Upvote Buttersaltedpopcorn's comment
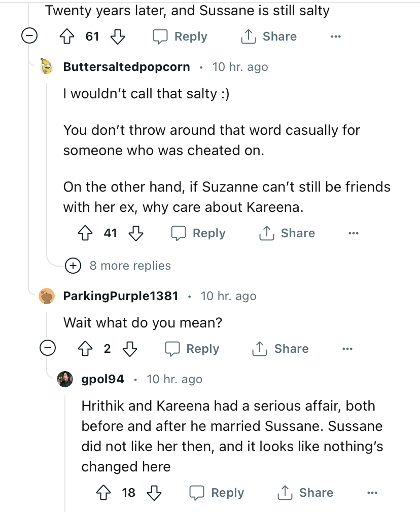This screenshot has width=420, height=512. pos(85,233)
